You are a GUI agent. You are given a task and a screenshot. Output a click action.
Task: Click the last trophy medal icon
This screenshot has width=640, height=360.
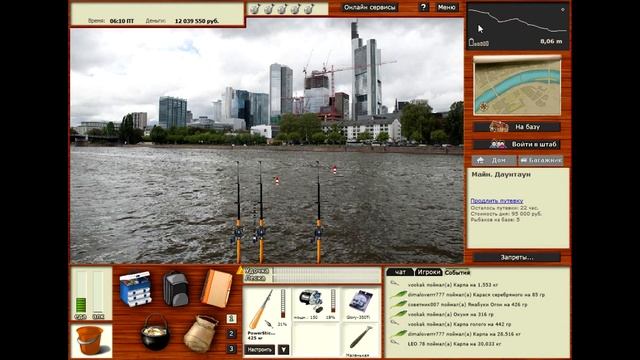click(309, 9)
